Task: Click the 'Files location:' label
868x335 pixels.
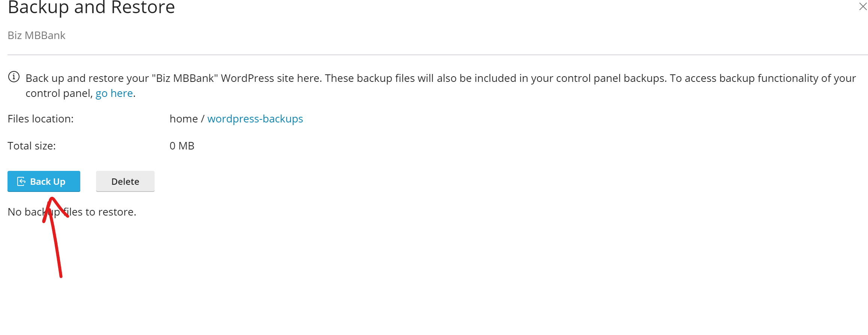Action: coord(41,119)
